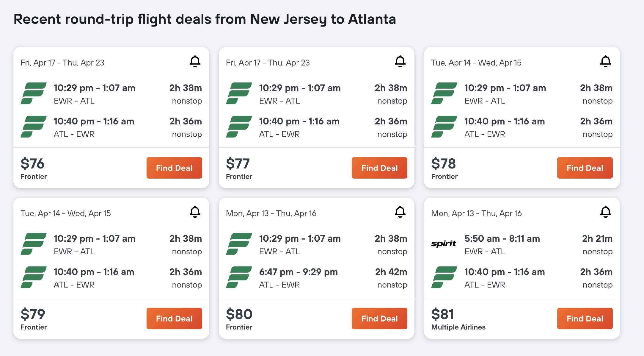
Task: Enable alert bell on $80 deal
Action: tap(400, 212)
